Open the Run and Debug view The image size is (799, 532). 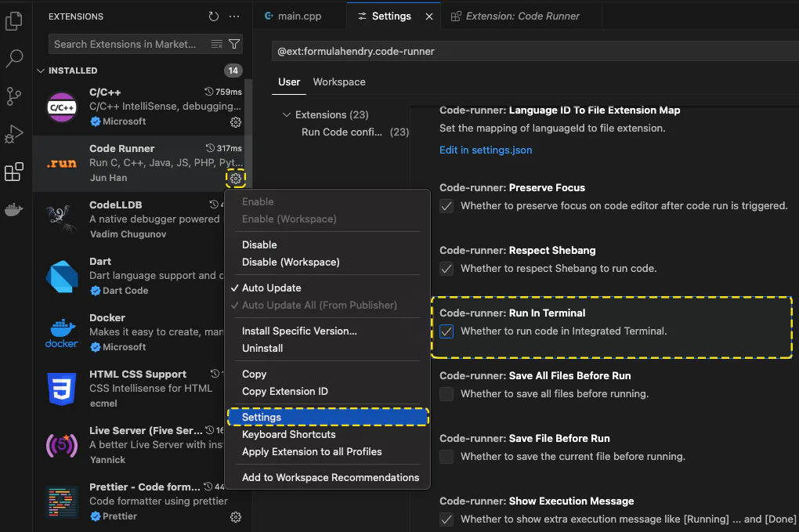(x=14, y=134)
